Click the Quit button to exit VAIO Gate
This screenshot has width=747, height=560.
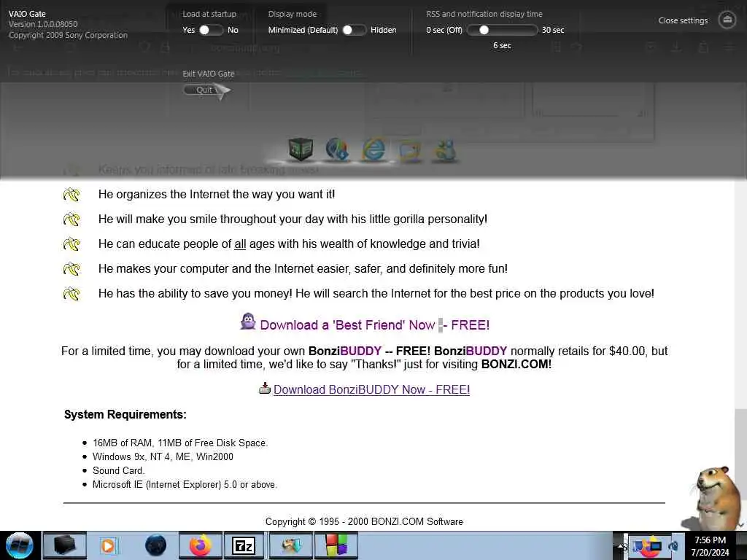pos(204,90)
